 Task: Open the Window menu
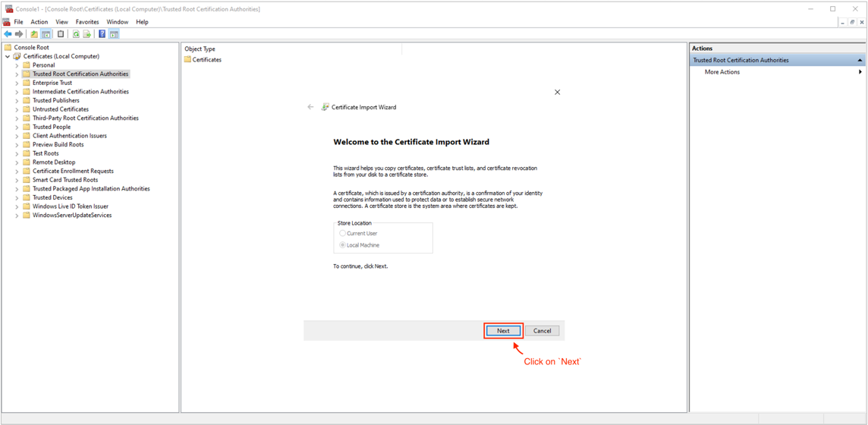point(118,22)
